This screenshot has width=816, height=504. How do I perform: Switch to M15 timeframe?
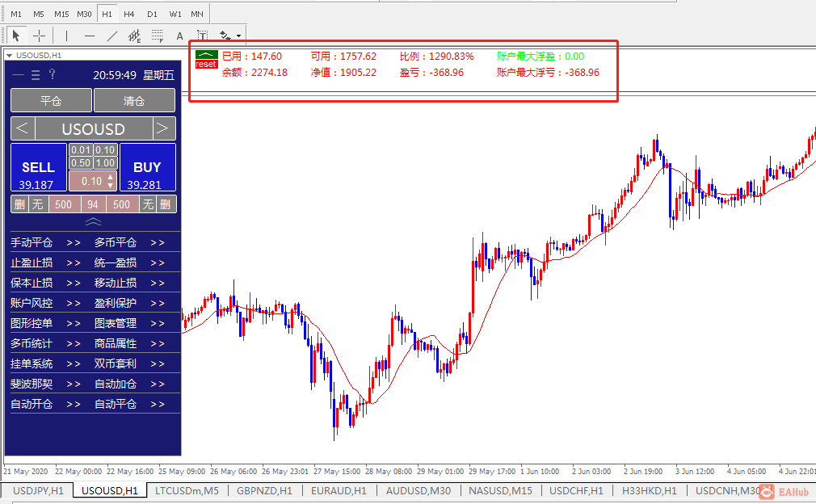click(x=61, y=14)
